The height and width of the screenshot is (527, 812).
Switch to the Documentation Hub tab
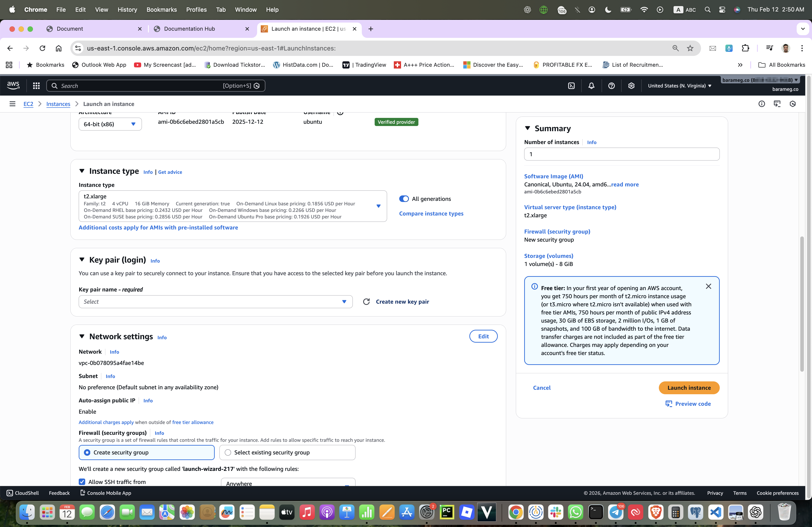coord(189,29)
